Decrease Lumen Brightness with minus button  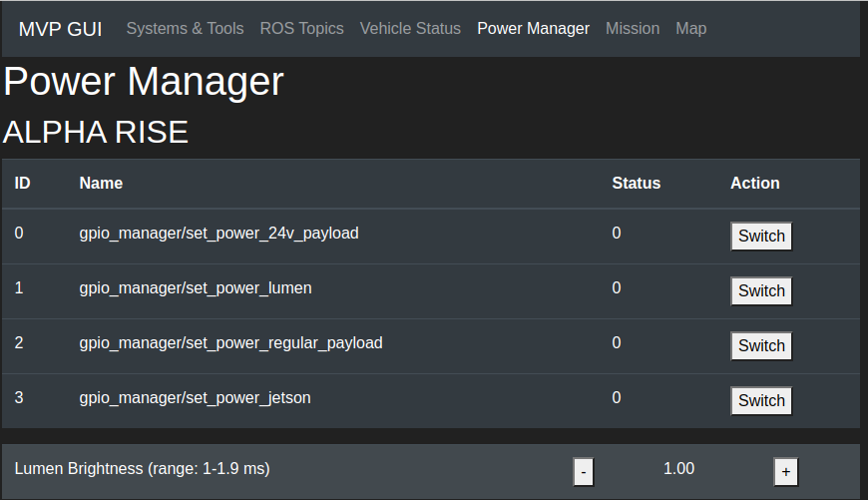584,472
